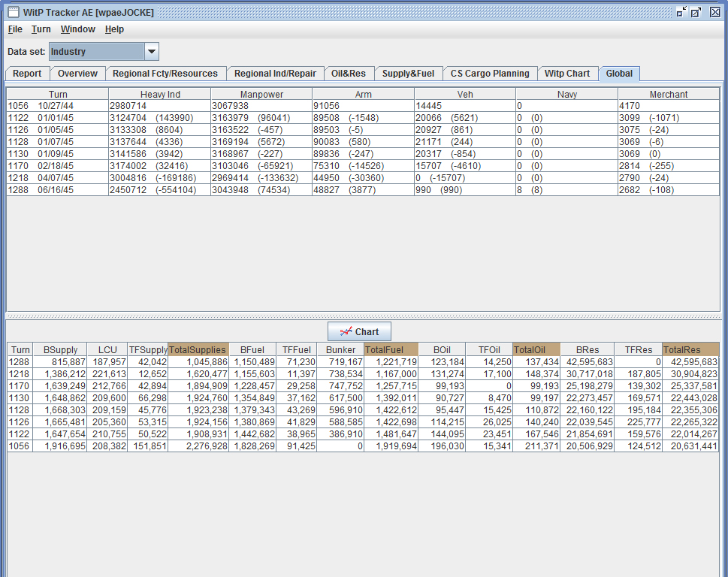Click Arm cell '75310 (-14526)'
The width and height of the screenshot is (728, 577).
pos(363,166)
